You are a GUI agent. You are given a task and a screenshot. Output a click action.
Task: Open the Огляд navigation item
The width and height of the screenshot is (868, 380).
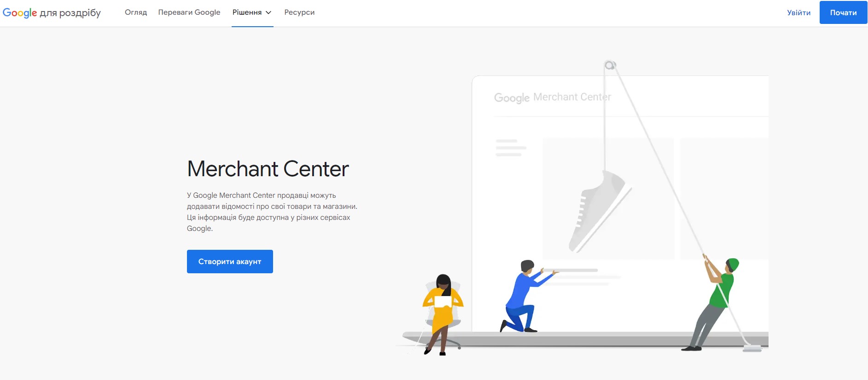[136, 12]
